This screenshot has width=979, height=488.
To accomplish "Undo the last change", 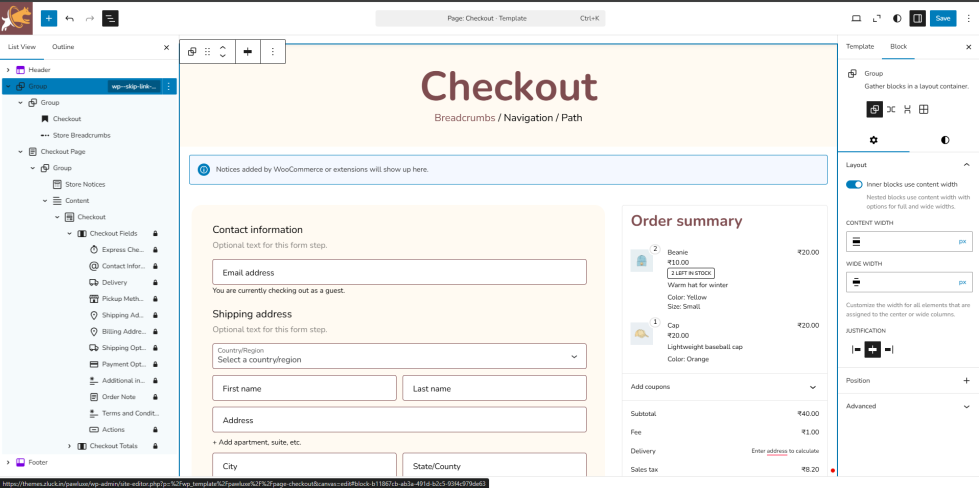I will (69, 19).
